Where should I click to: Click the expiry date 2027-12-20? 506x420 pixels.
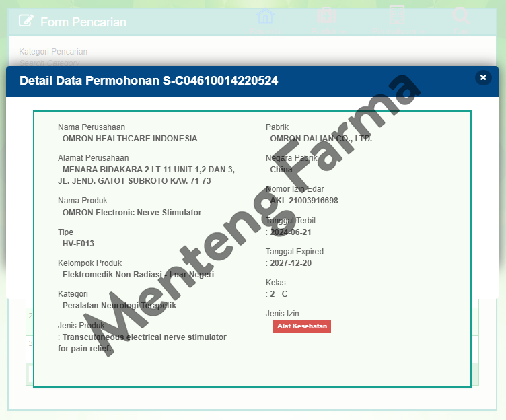point(291,263)
